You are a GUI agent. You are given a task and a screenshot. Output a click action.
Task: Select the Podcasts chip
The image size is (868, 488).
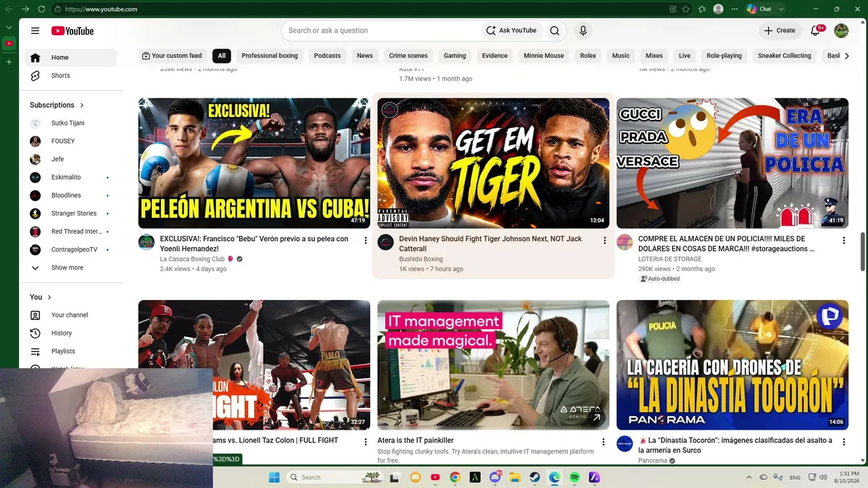328,56
